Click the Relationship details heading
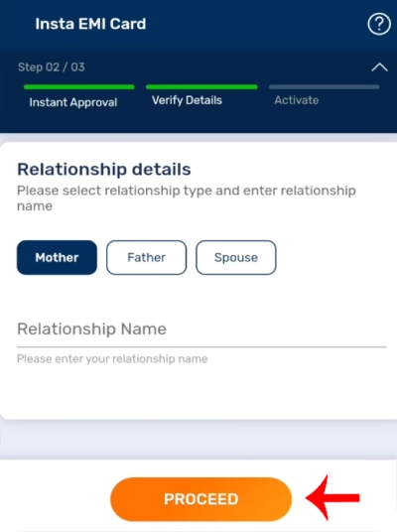This screenshot has width=397, height=532. [104, 170]
